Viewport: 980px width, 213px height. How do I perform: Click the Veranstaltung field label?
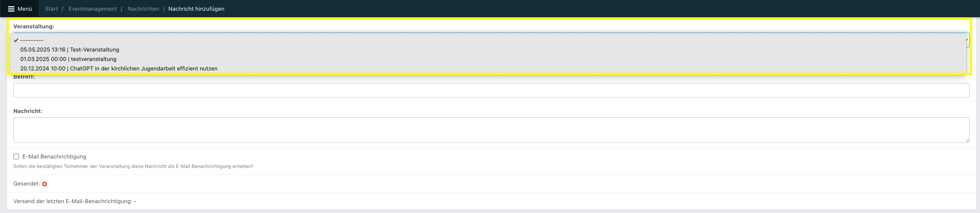point(34,27)
